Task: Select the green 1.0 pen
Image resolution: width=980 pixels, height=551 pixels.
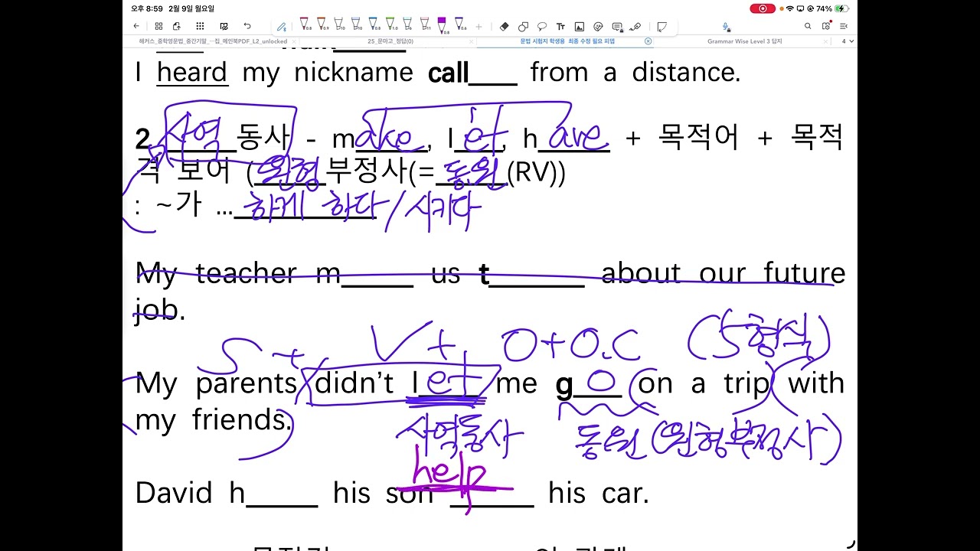Action: point(391,25)
